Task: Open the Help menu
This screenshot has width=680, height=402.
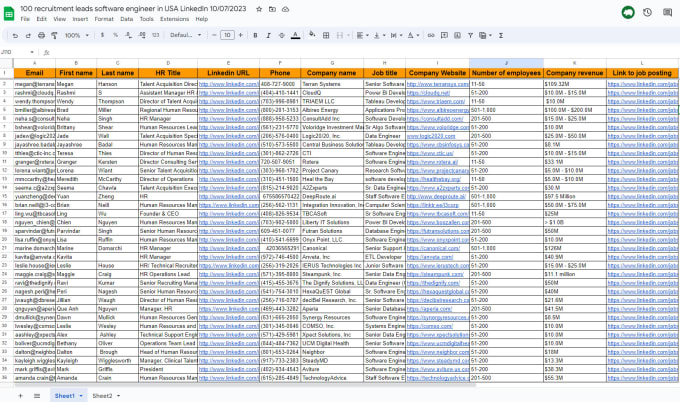Action: [202, 19]
